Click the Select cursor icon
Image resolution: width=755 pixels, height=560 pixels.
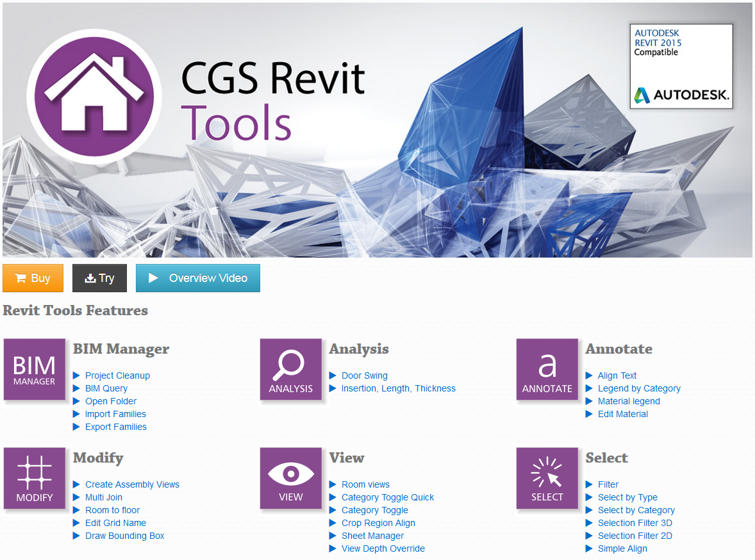547,478
